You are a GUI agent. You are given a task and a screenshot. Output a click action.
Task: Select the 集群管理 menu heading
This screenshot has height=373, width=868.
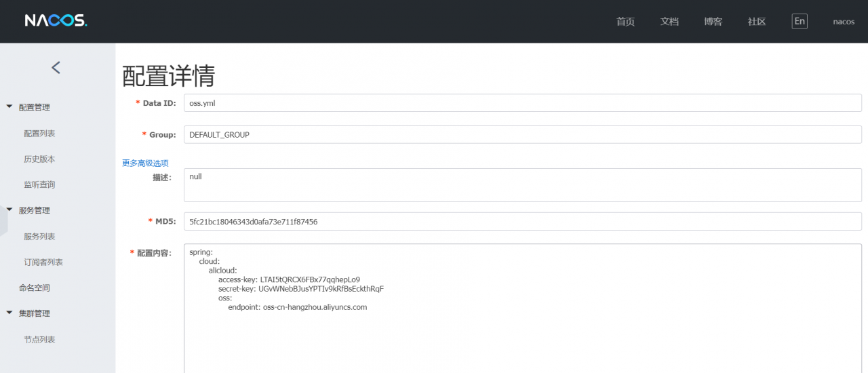coord(35,313)
